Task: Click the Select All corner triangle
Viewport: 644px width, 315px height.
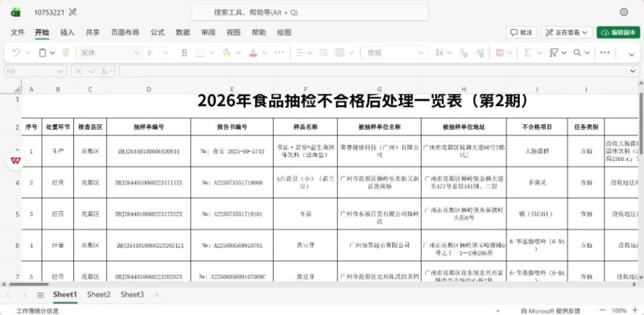Action: 16,89
